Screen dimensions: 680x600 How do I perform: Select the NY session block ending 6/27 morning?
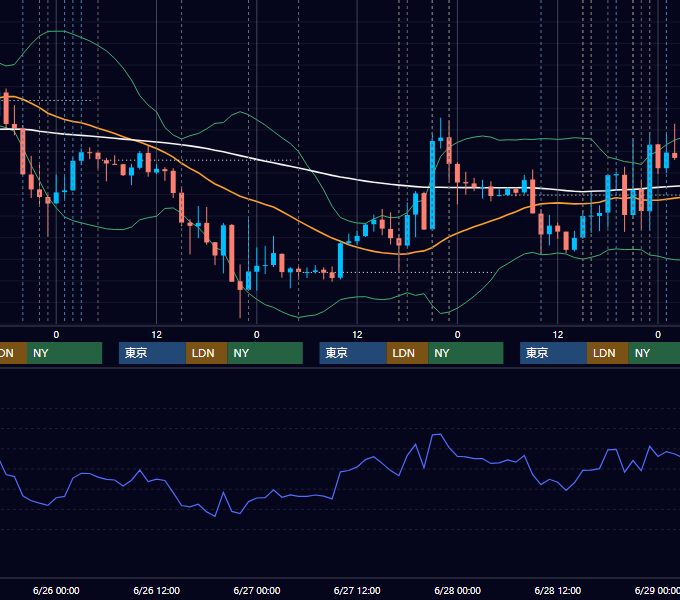265,353
